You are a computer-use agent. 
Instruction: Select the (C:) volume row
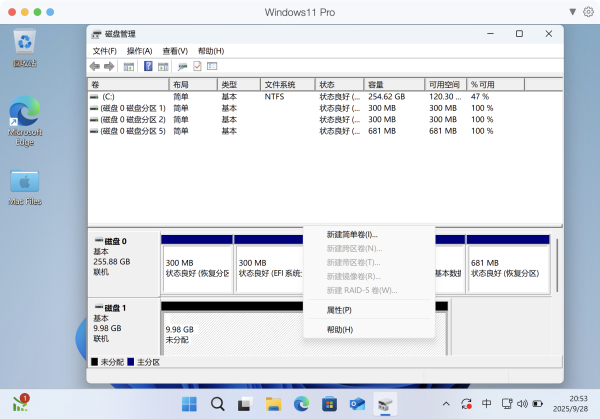[109, 97]
